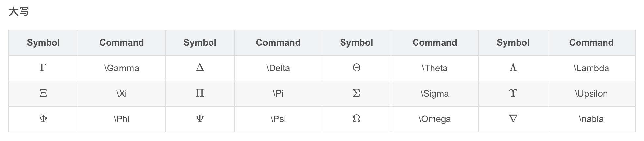
Task: Click the last Command column header
Action: 591,42
